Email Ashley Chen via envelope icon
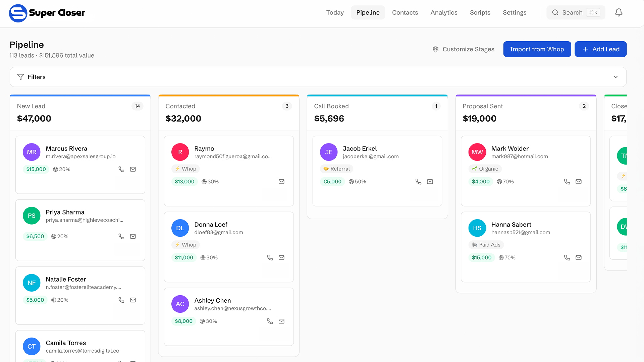Image resolution: width=644 pixels, height=362 pixels. click(x=281, y=321)
